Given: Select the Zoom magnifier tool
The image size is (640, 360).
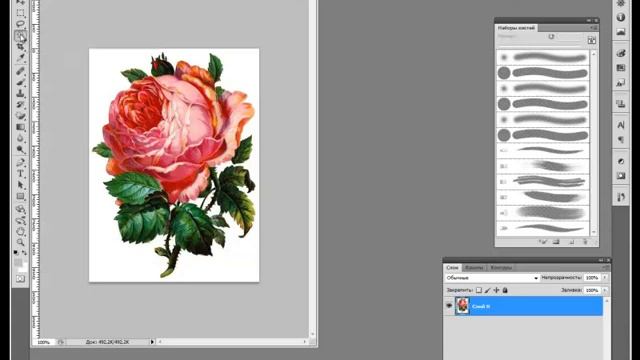Looking at the screenshot, I should coord(20,242).
